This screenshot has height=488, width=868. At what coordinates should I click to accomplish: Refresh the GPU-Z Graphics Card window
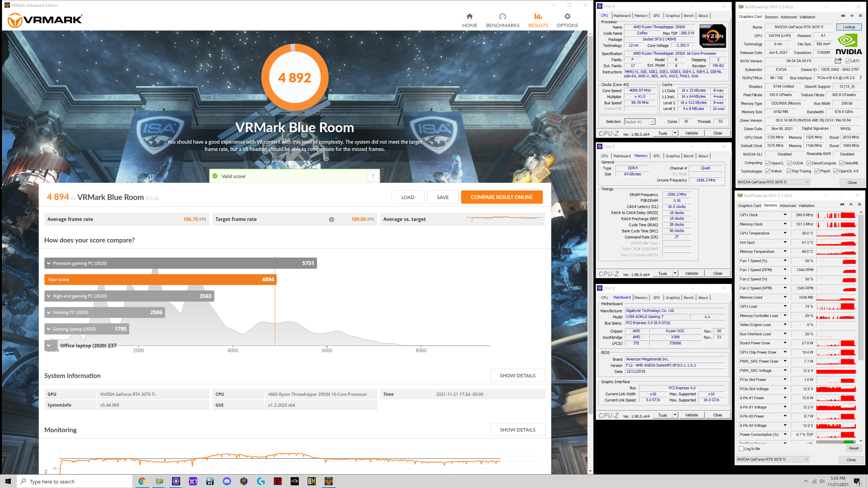tap(852, 16)
